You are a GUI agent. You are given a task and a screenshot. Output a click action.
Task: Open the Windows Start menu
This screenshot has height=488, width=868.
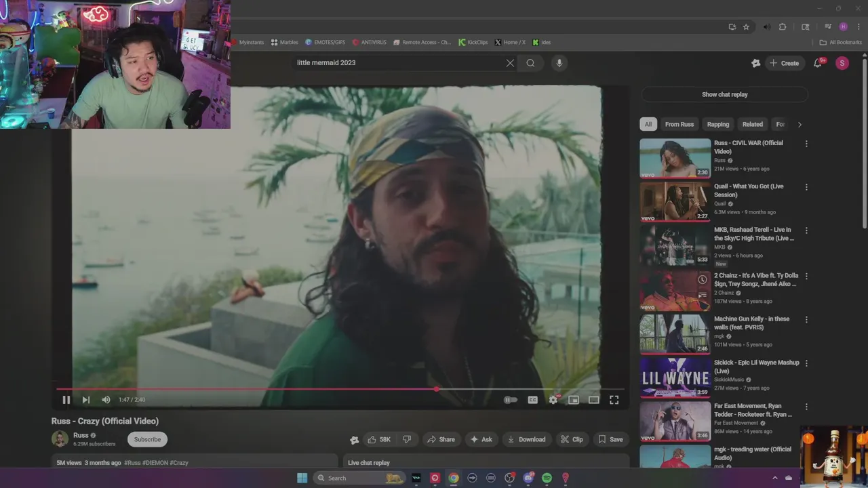[302, 478]
